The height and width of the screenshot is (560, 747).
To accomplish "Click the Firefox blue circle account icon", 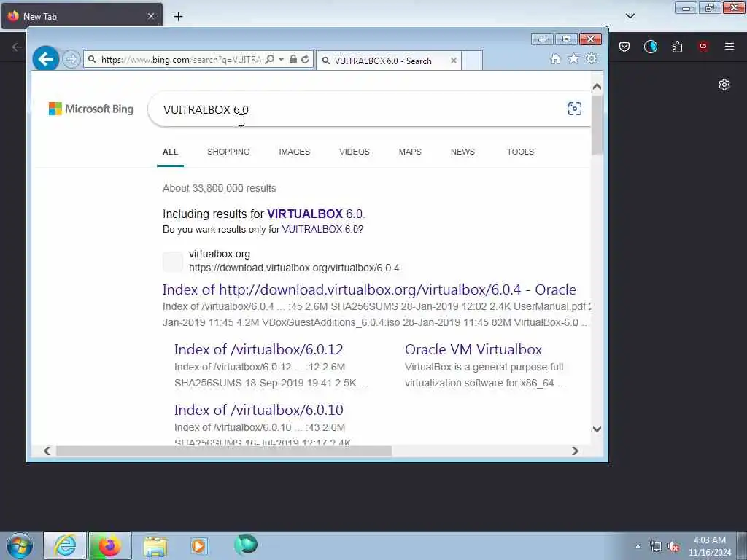I will pos(651,46).
